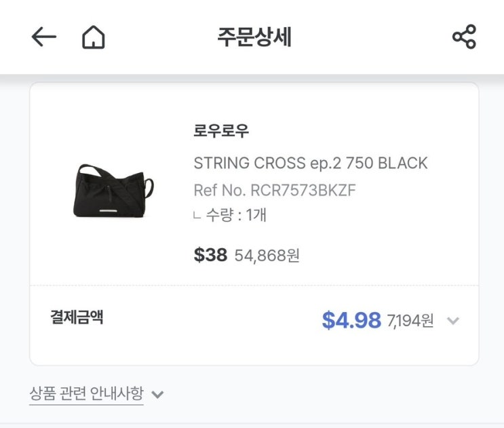This screenshot has width=504, height=428.
Task: Click the 7,194원 payment amount
Action: coord(410,321)
